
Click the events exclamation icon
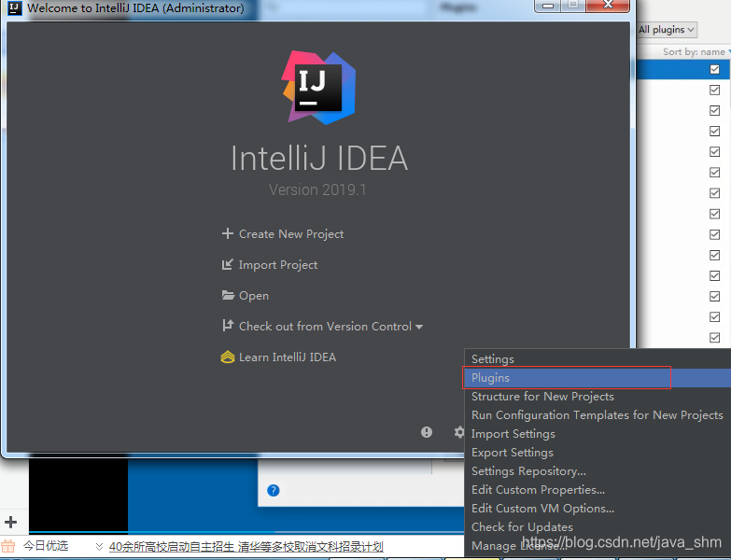tap(426, 432)
